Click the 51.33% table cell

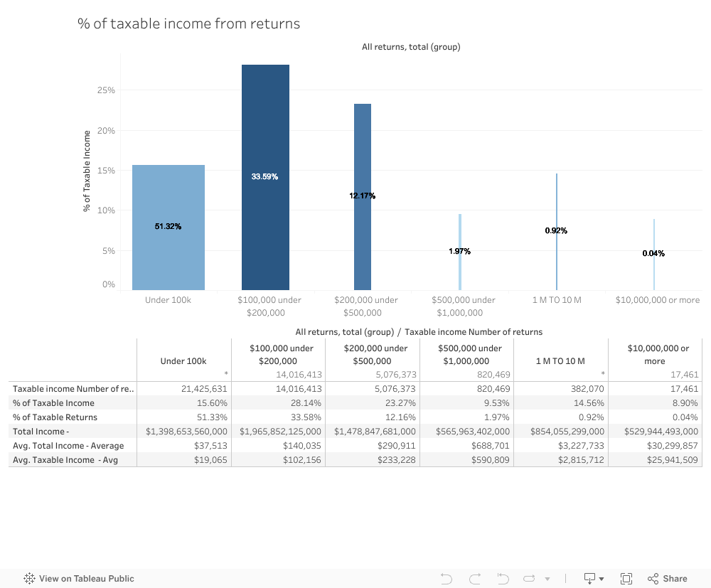coord(212,417)
